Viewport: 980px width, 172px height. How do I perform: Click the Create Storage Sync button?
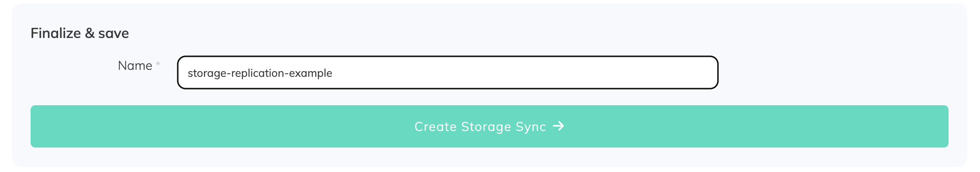[x=489, y=126]
